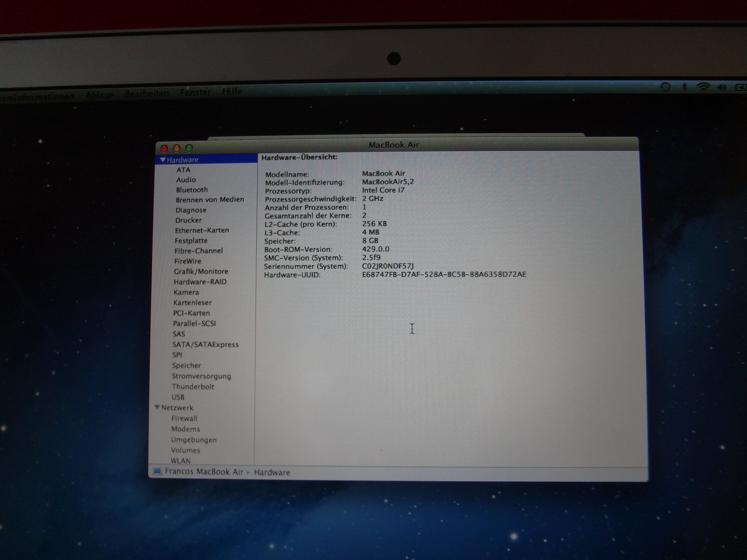Click the MacBookAir5,2 model identifier
This screenshot has width=747, height=560.
[x=388, y=182]
